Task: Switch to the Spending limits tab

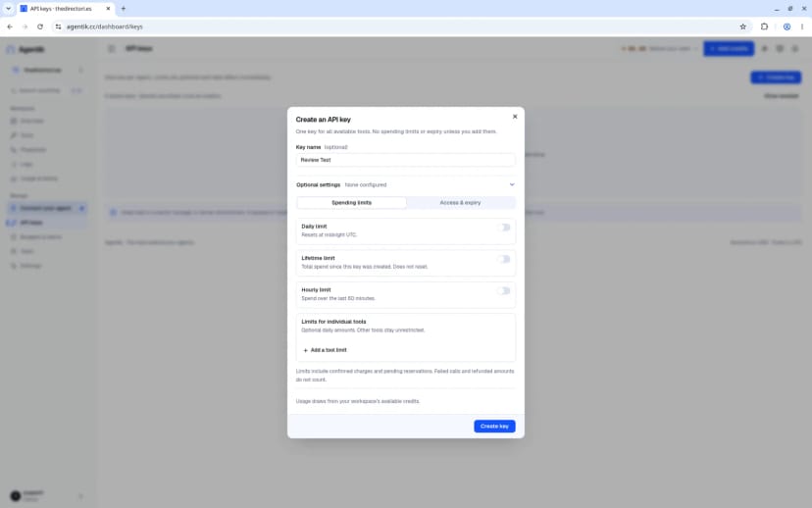Action: pos(352,203)
